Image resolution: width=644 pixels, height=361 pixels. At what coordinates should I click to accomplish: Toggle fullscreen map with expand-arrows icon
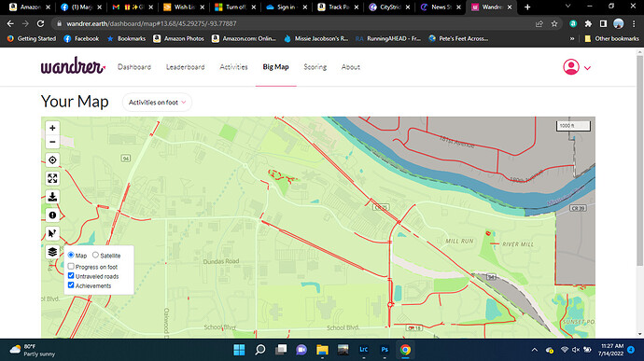click(52, 178)
